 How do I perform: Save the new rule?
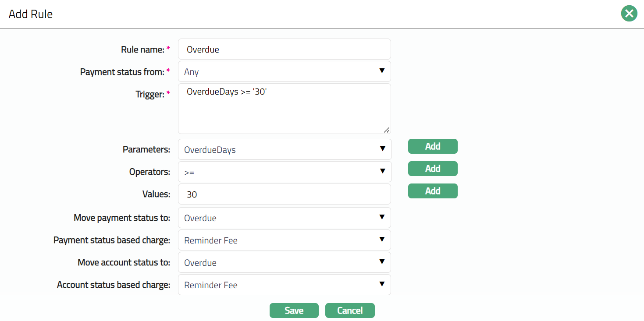tap(294, 310)
